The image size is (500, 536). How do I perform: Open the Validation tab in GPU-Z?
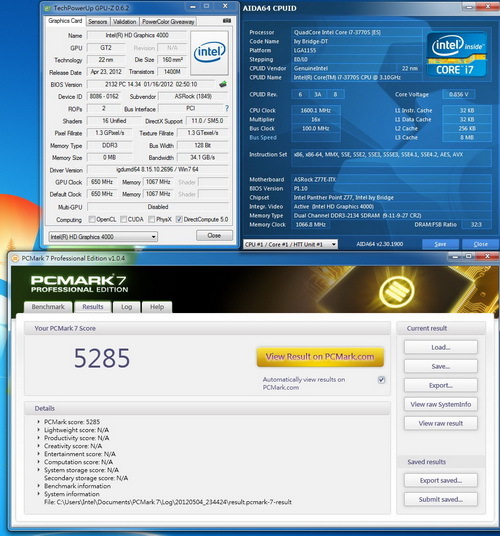click(x=124, y=22)
